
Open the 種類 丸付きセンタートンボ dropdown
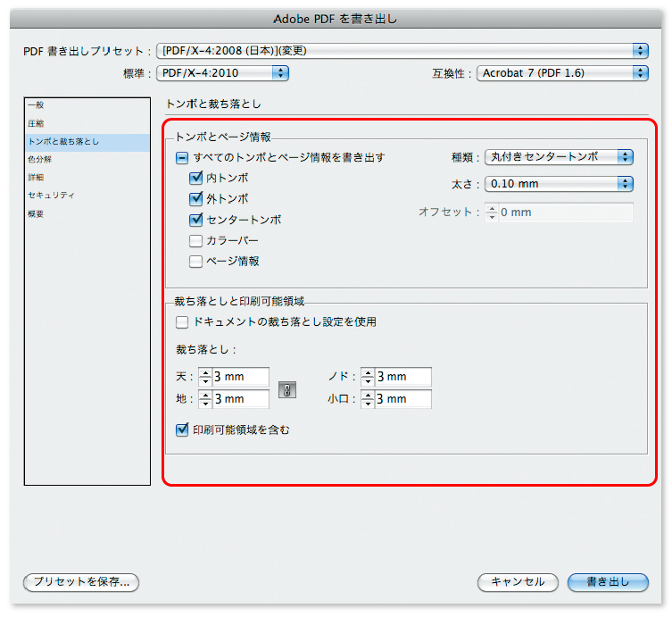[559, 157]
